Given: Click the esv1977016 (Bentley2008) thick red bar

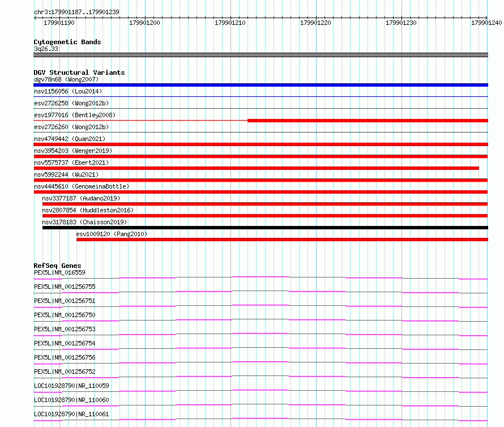Looking at the screenshot, I should [368, 121].
